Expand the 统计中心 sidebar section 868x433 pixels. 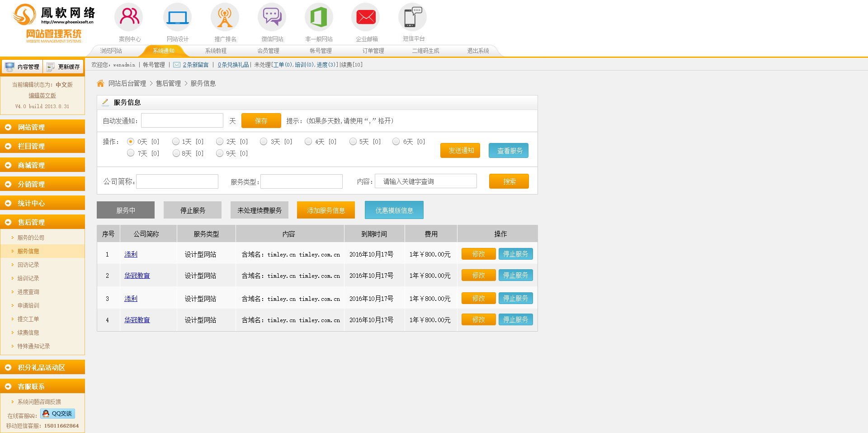[x=42, y=203]
